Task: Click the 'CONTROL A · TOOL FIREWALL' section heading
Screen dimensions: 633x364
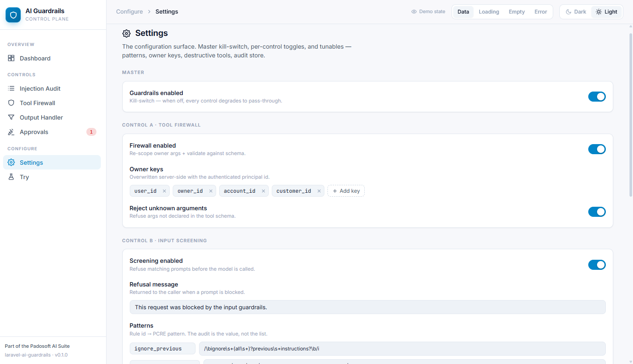Action: click(161, 125)
